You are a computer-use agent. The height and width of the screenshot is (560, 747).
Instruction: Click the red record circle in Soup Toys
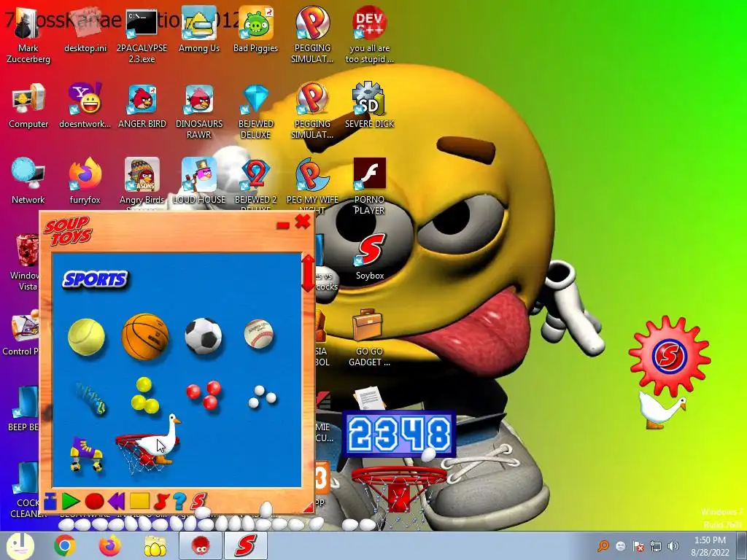(94, 502)
